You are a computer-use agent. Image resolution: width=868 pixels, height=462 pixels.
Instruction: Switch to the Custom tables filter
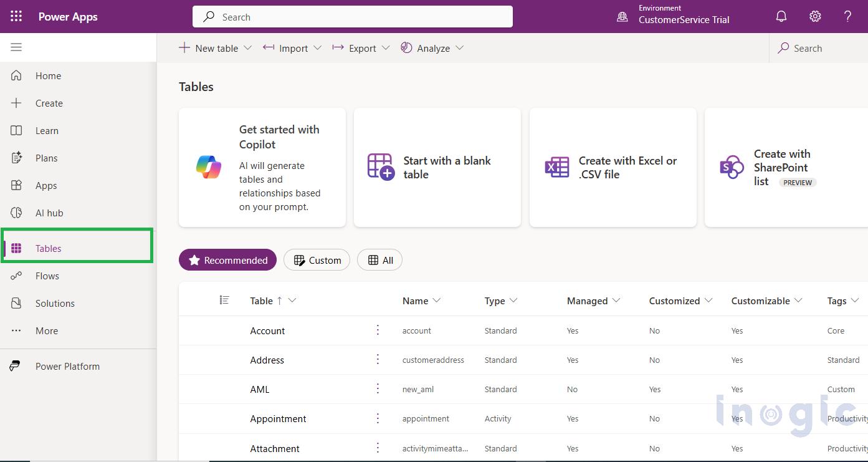(x=317, y=259)
